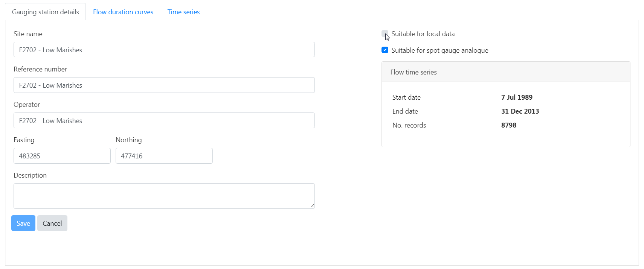Screen dimensions: 644x269
Task: Click the Northing field showing 477416
Action: point(164,156)
